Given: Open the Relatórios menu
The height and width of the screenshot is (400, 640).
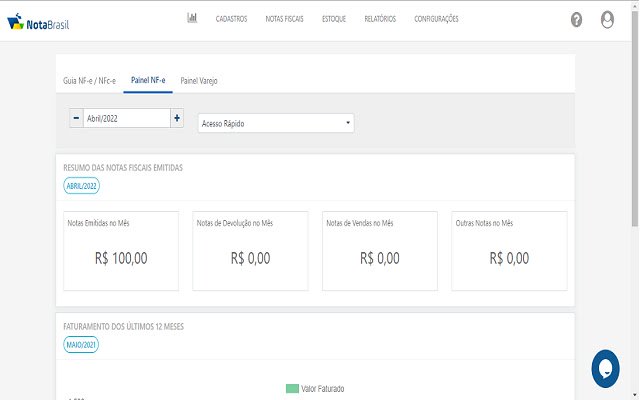Looking at the screenshot, I should point(380,19).
